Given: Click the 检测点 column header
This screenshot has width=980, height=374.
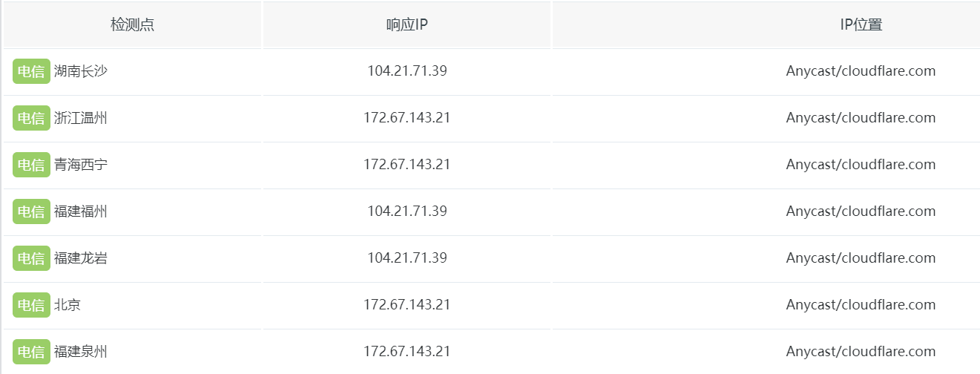Looking at the screenshot, I should 132,24.
